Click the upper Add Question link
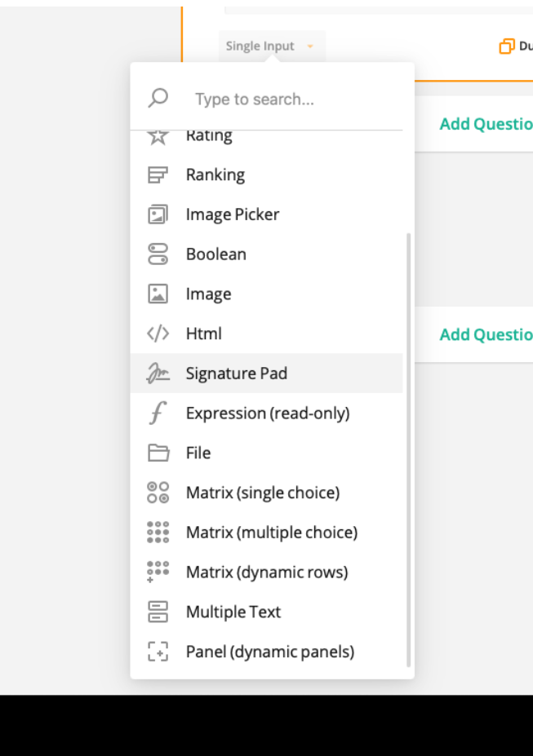 [486, 124]
